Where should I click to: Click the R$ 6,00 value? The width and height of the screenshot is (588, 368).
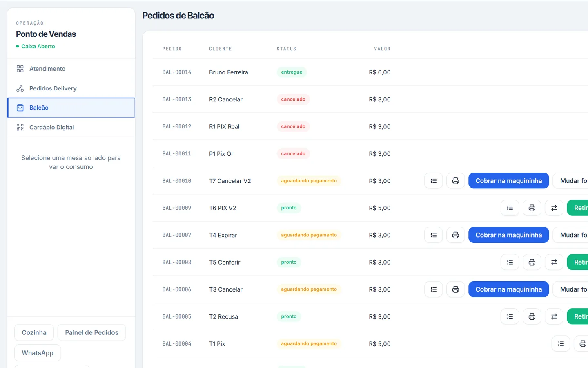tap(380, 72)
